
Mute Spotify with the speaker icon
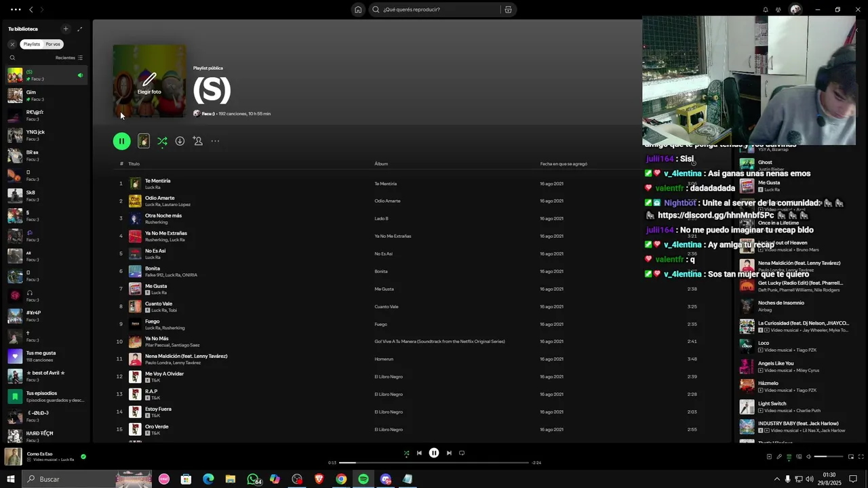point(808,457)
